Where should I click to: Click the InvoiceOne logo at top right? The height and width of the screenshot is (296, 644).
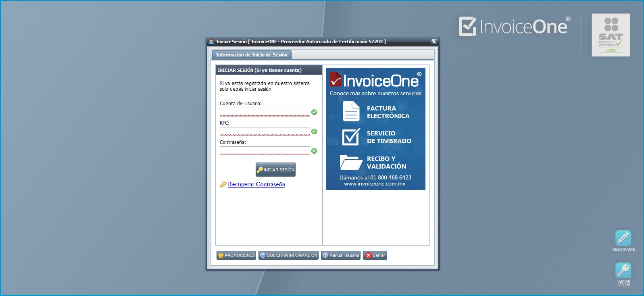pos(515,27)
